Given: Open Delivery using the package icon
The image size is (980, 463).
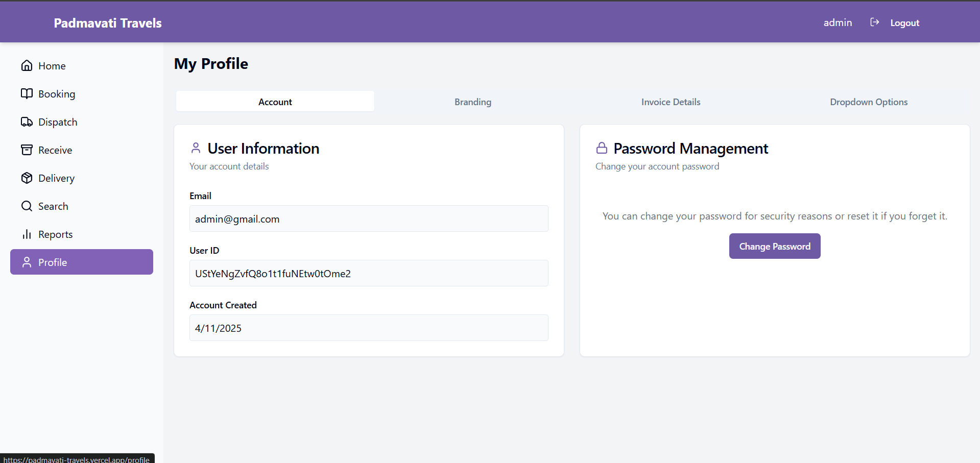Looking at the screenshot, I should [27, 178].
